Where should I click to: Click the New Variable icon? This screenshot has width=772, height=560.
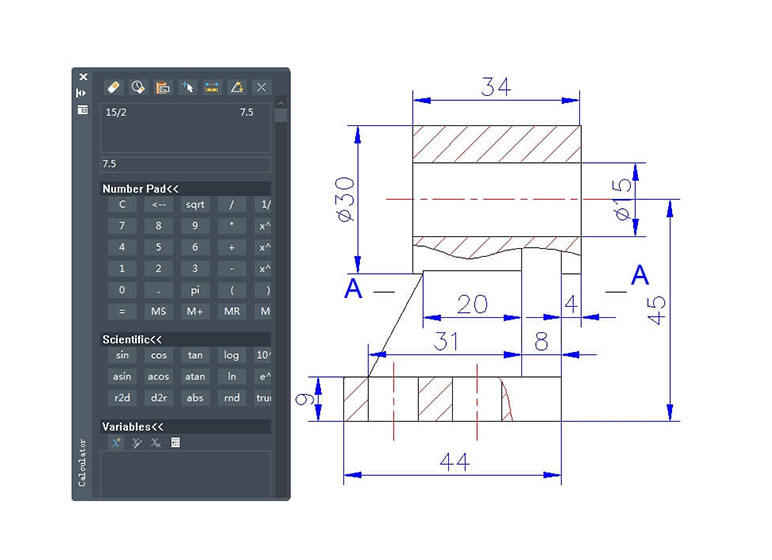coord(116,442)
